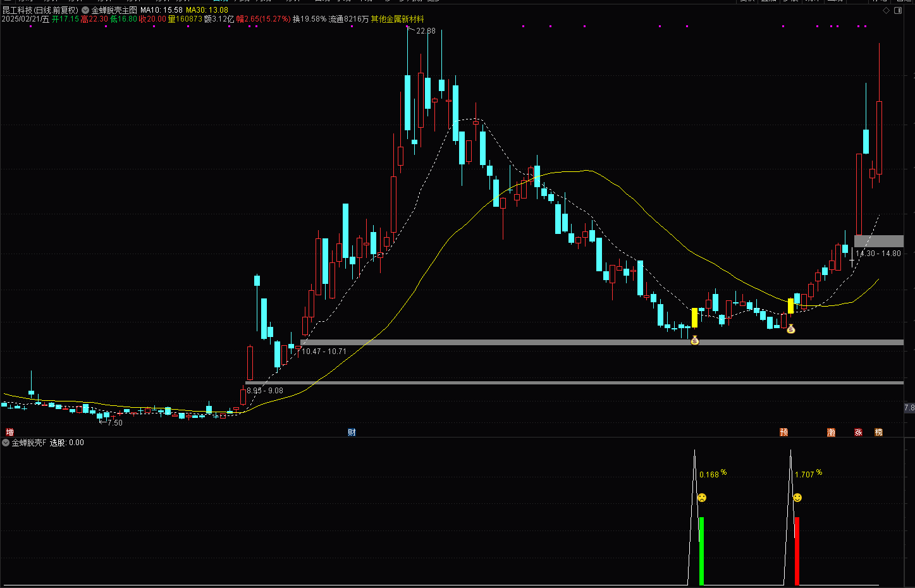Click the date 2025/02/21/五
The image size is (915, 588).
pyautogui.click(x=25, y=19)
